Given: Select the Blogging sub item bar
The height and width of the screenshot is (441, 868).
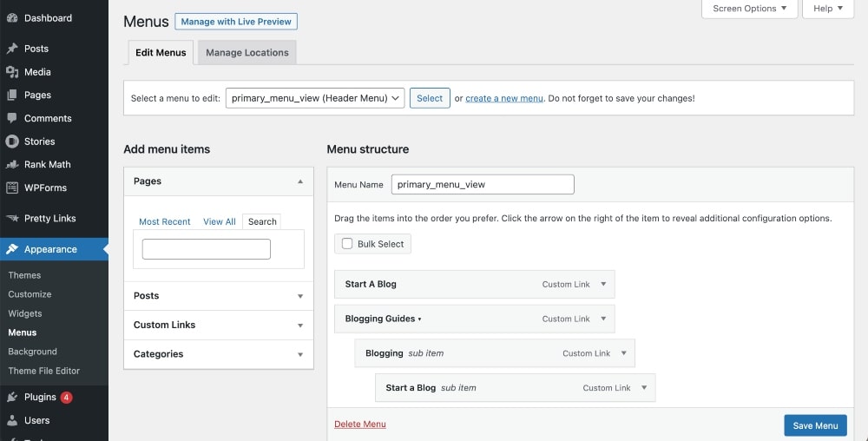Looking at the screenshot, I should (x=495, y=353).
